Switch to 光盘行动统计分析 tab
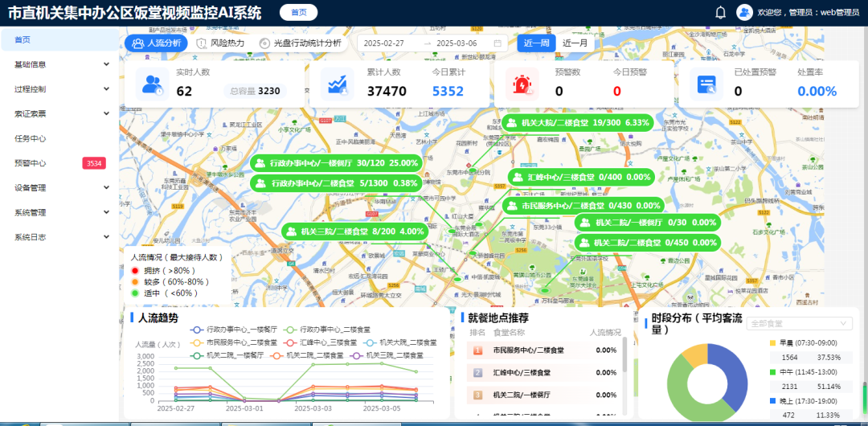Viewport: 868px width, 426px height. (x=301, y=43)
